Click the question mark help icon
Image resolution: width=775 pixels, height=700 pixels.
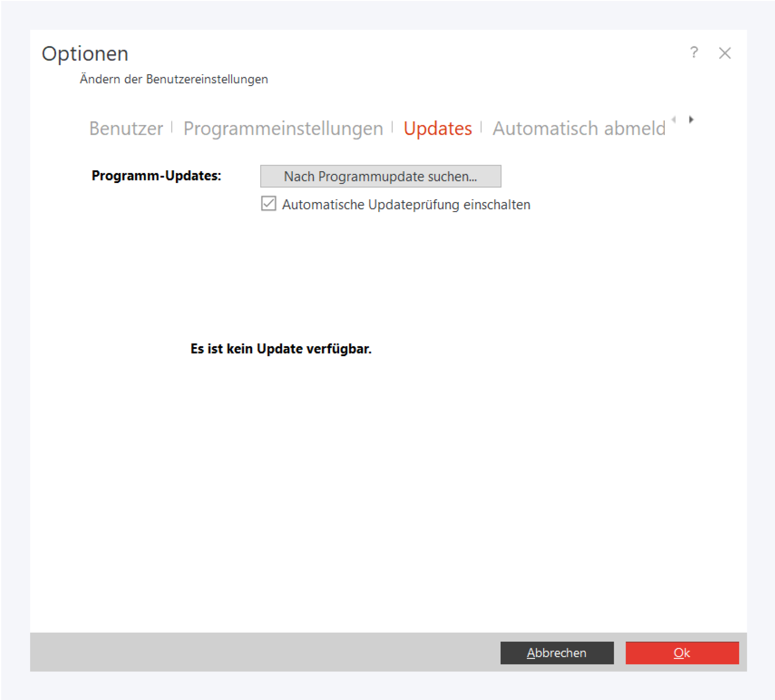[694, 52]
